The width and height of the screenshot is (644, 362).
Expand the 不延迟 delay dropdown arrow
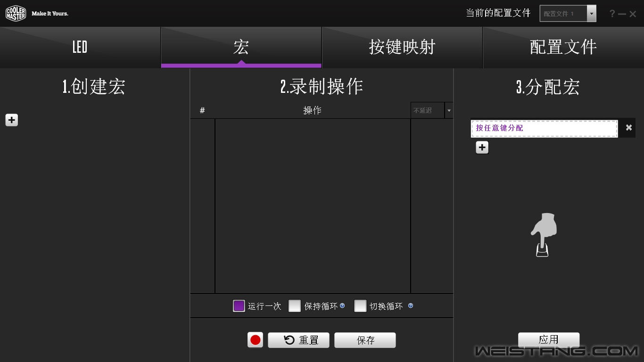click(449, 111)
